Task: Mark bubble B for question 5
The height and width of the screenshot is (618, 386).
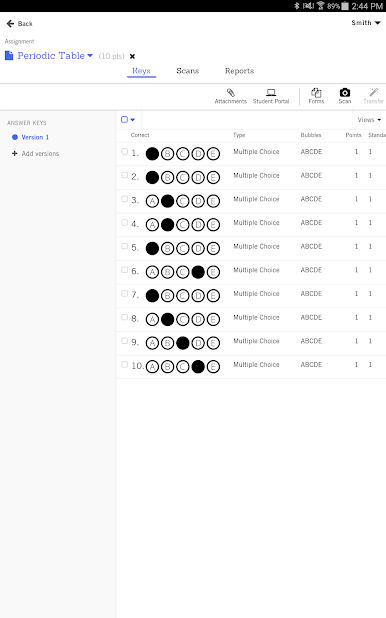Action: (x=168, y=248)
